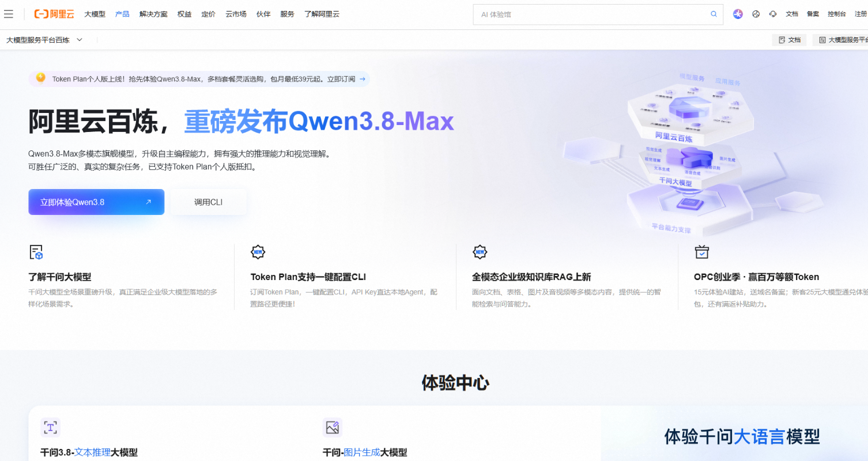Open the 大模型 menu in the top navigation
The height and width of the screenshot is (461, 868).
click(95, 14)
